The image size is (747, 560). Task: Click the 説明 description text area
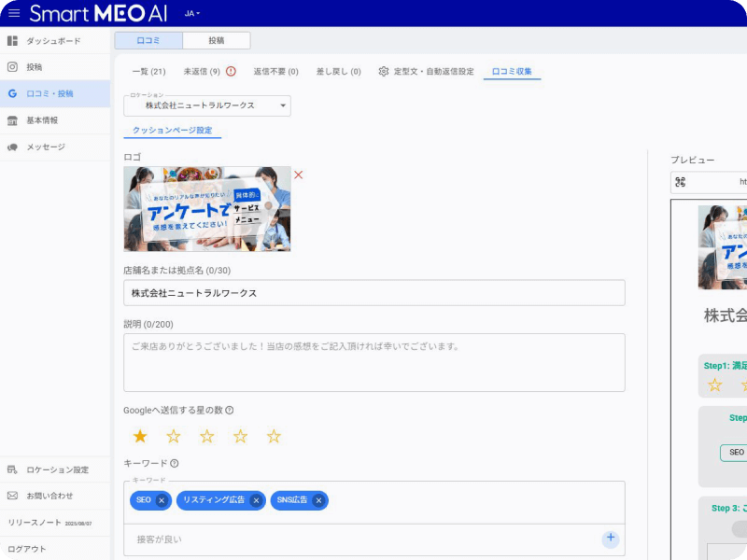point(373,362)
